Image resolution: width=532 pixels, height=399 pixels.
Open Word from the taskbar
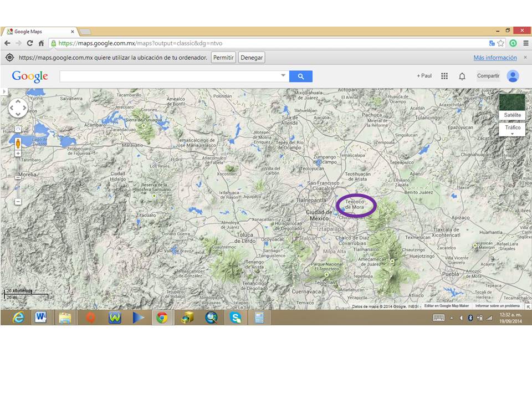pyautogui.click(x=40, y=318)
